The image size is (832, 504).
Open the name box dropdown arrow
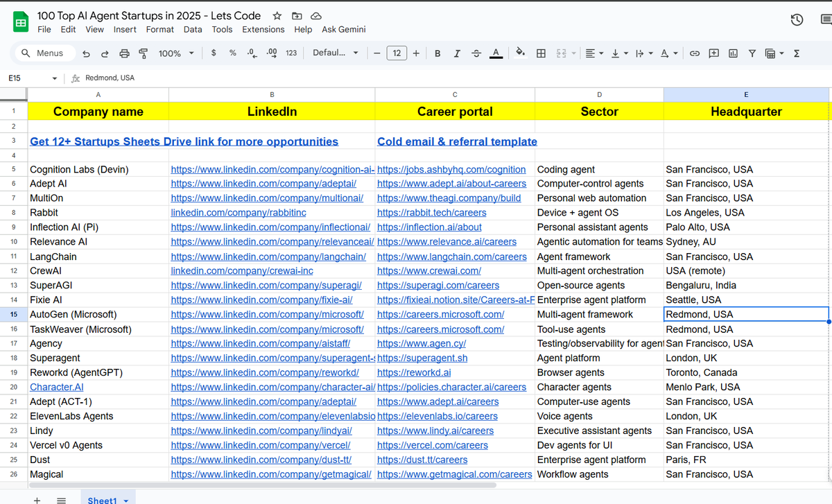pos(55,78)
